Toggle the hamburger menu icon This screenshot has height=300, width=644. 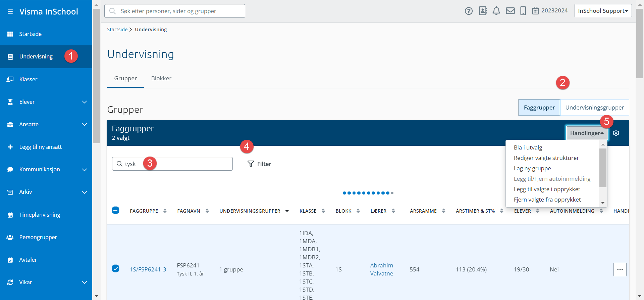(x=10, y=12)
